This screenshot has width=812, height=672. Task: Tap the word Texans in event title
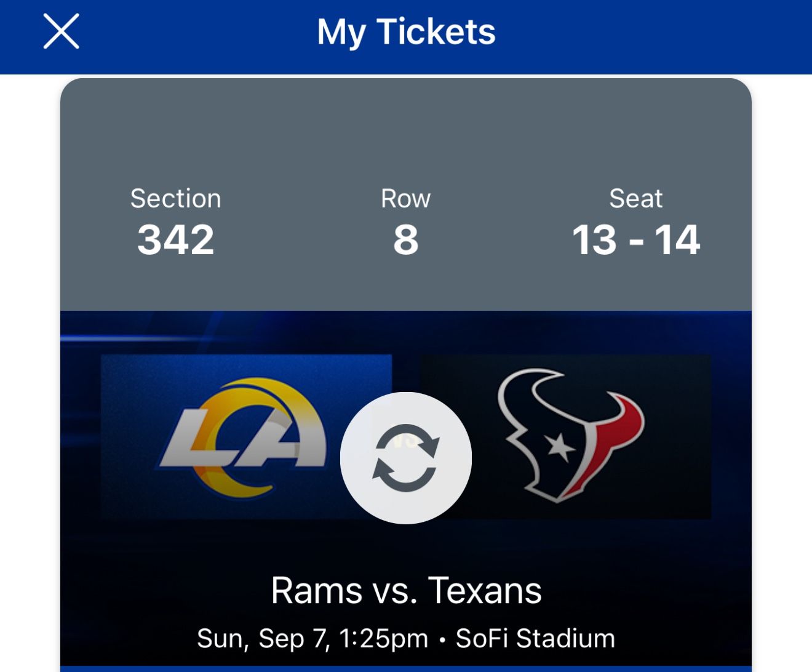(485, 591)
